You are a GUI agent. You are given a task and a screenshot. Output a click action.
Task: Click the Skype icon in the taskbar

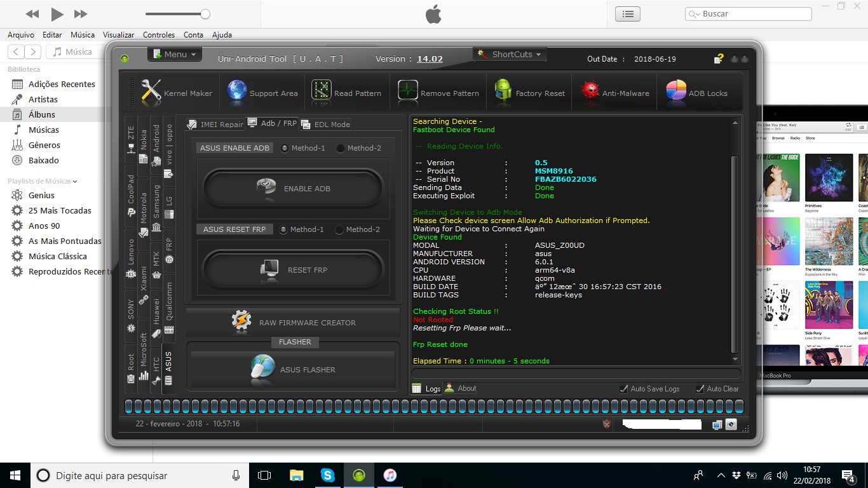(327, 475)
